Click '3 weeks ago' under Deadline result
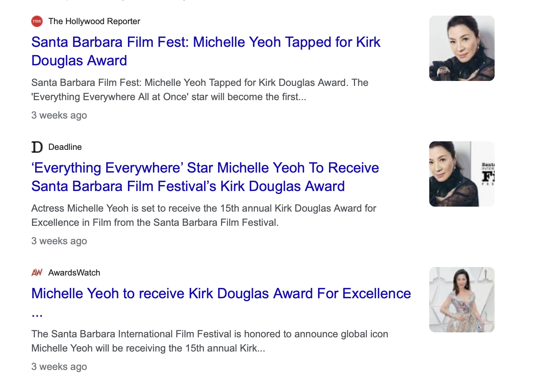The height and width of the screenshot is (392, 533). click(59, 241)
